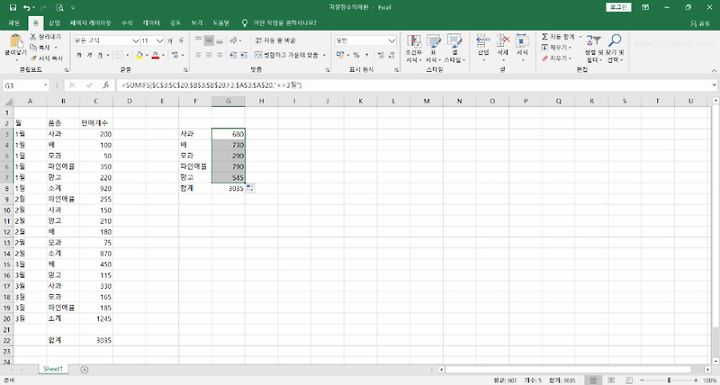
Task: Open Find & Select magnifier (찾기 및 선택)
Action: (x=614, y=49)
